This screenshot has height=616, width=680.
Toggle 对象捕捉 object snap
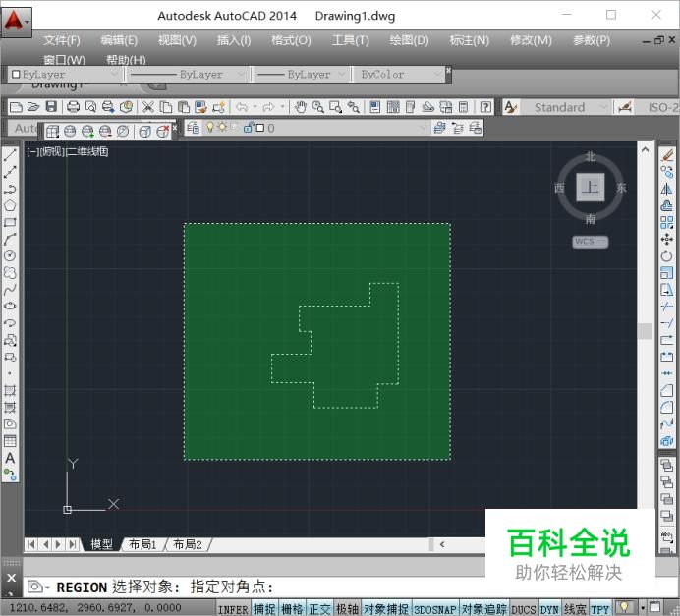385,609
